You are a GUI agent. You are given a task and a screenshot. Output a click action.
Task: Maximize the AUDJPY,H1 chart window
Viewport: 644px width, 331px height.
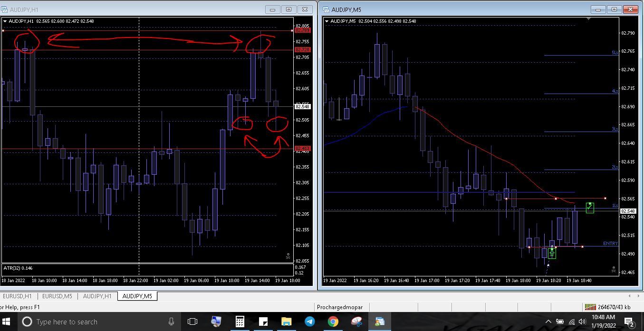pos(288,9)
